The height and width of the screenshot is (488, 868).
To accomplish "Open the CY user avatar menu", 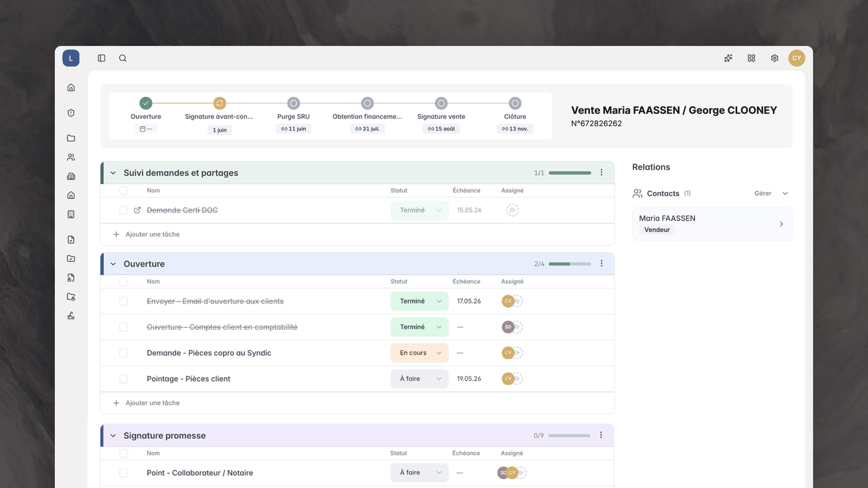I will (x=797, y=58).
